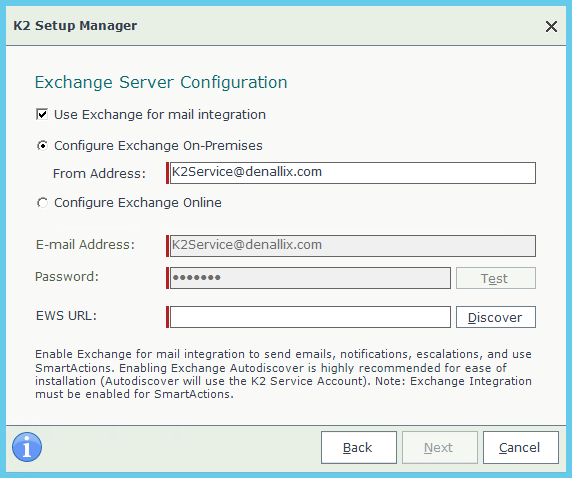The image size is (572, 478).
Task: Click the Configure Exchange On-Premises label text
Action: (x=158, y=146)
